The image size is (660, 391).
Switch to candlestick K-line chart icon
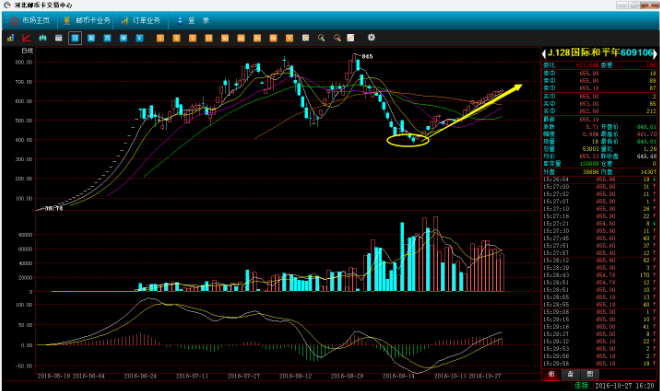click(x=43, y=38)
